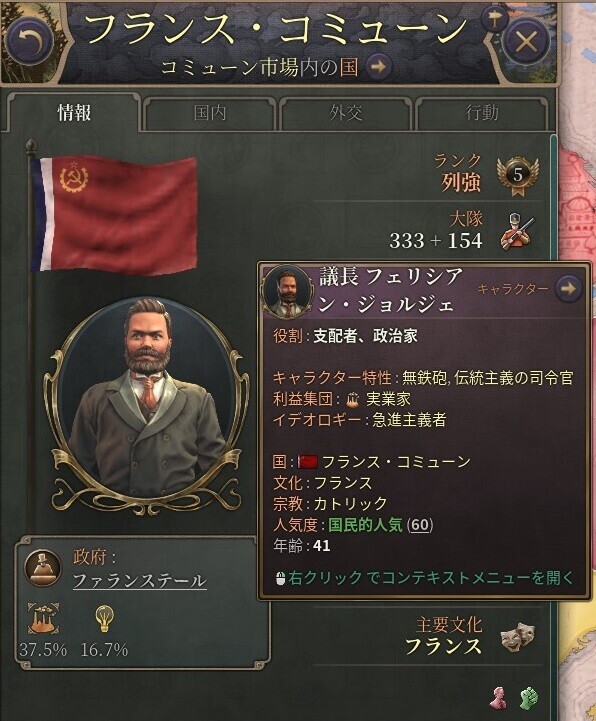Click the French Commune red flag
Viewport: 596px width, 721px height.
coord(114,213)
